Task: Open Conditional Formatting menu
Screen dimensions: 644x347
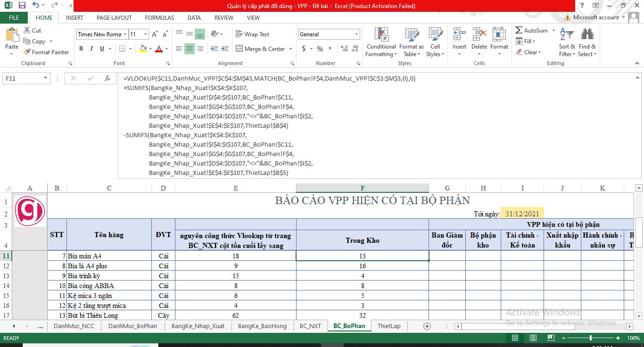Action: (x=381, y=42)
